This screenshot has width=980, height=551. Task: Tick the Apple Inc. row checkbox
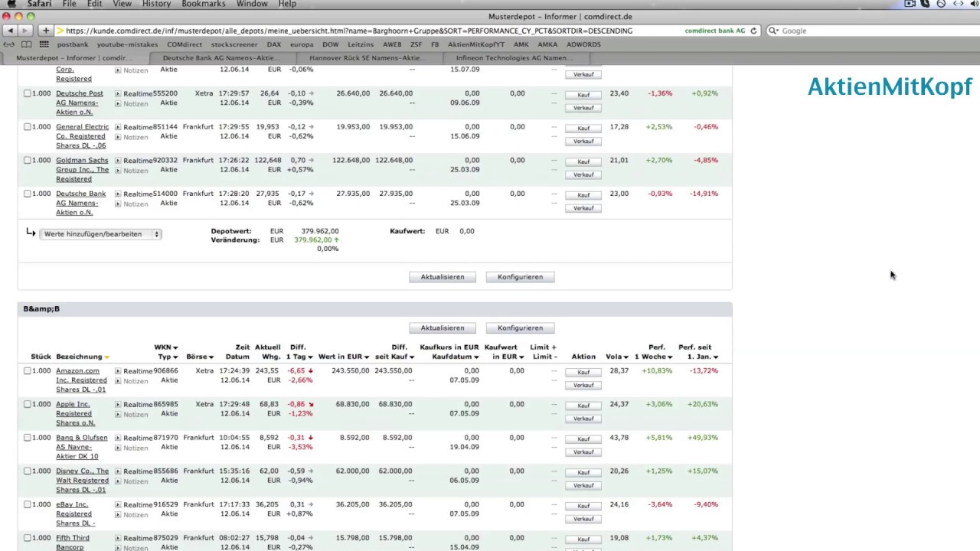tap(28, 404)
